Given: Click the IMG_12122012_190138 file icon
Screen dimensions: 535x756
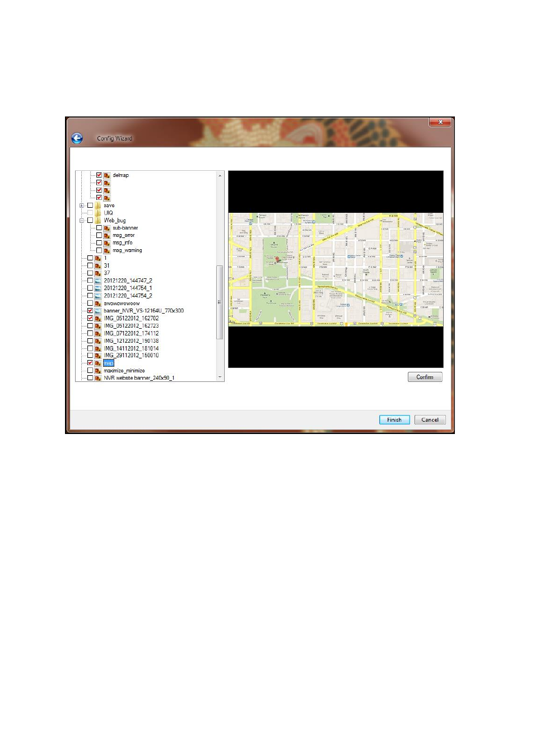Looking at the screenshot, I should 98,340.
